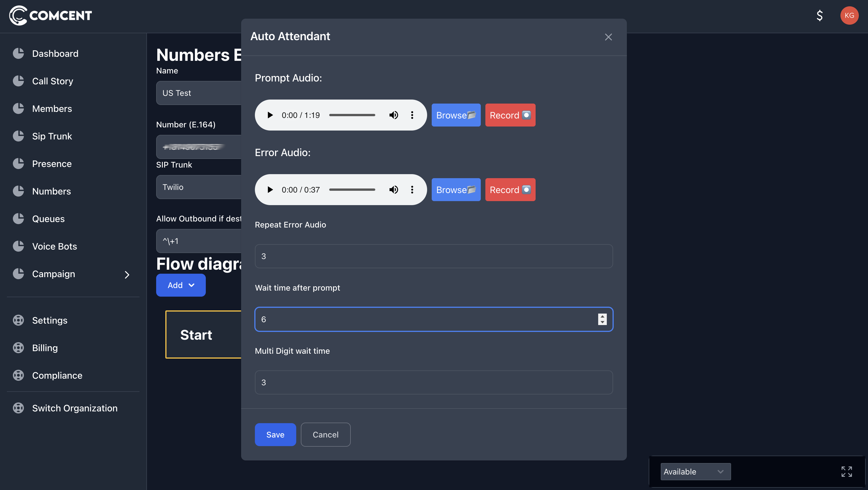This screenshot has width=868, height=490.
Task: Click the Wait time after prompt stepper arrows
Action: point(602,319)
